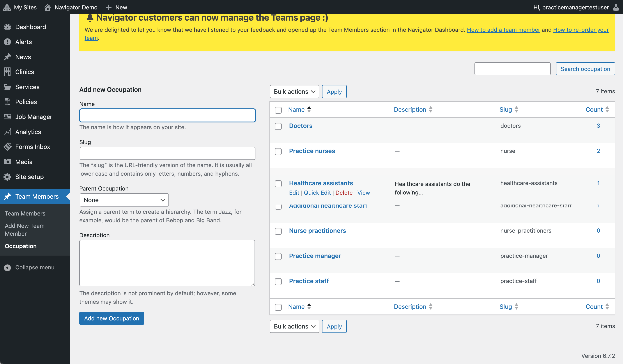Open the top Bulk actions dropdown
This screenshot has width=623, height=364.
tap(294, 92)
